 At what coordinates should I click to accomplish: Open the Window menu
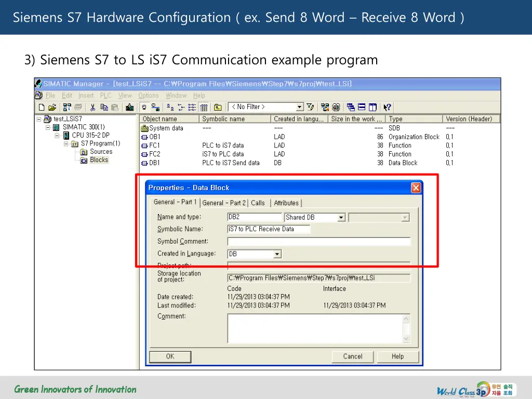(176, 96)
